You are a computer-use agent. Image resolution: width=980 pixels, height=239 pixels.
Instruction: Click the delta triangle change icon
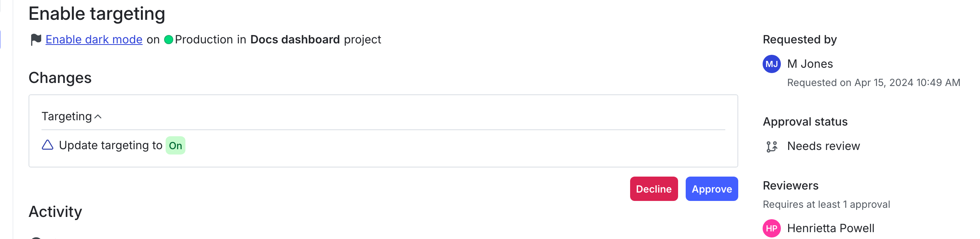[x=47, y=145]
